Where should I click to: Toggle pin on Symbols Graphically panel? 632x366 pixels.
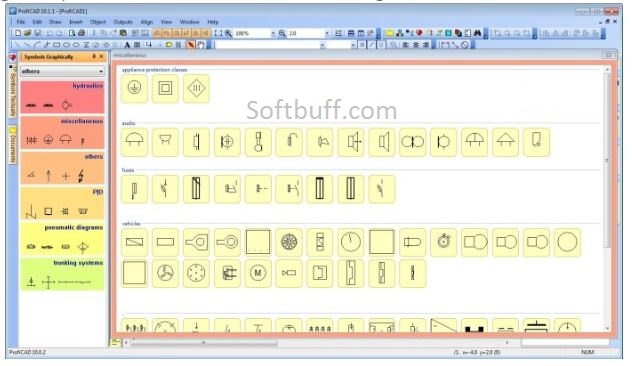[x=94, y=56]
